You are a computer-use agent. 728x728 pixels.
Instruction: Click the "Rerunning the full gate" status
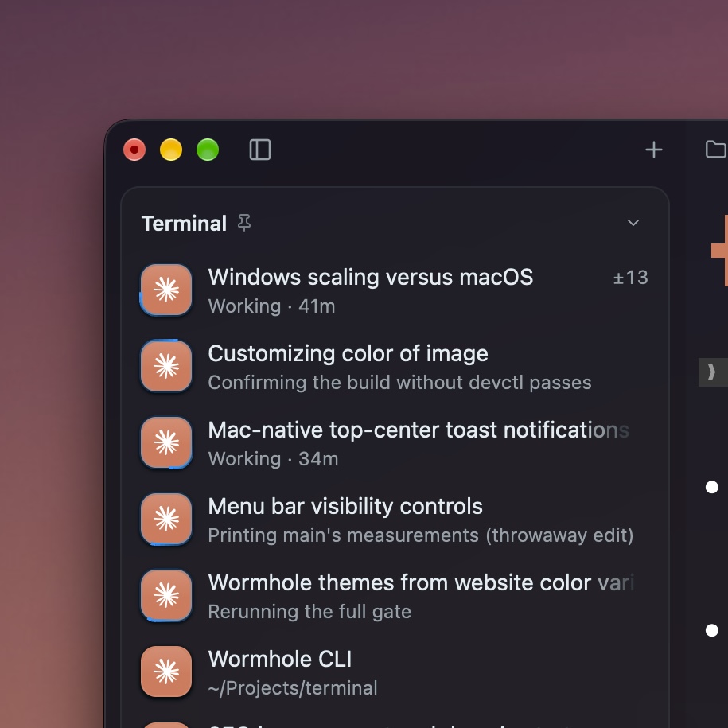[x=309, y=612]
